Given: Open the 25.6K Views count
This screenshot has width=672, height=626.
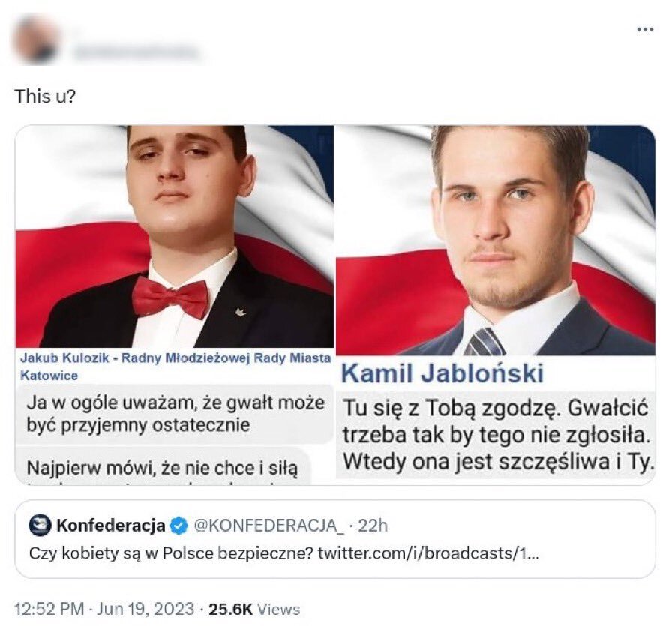Looking at the screenshot, I should [254, 609].
